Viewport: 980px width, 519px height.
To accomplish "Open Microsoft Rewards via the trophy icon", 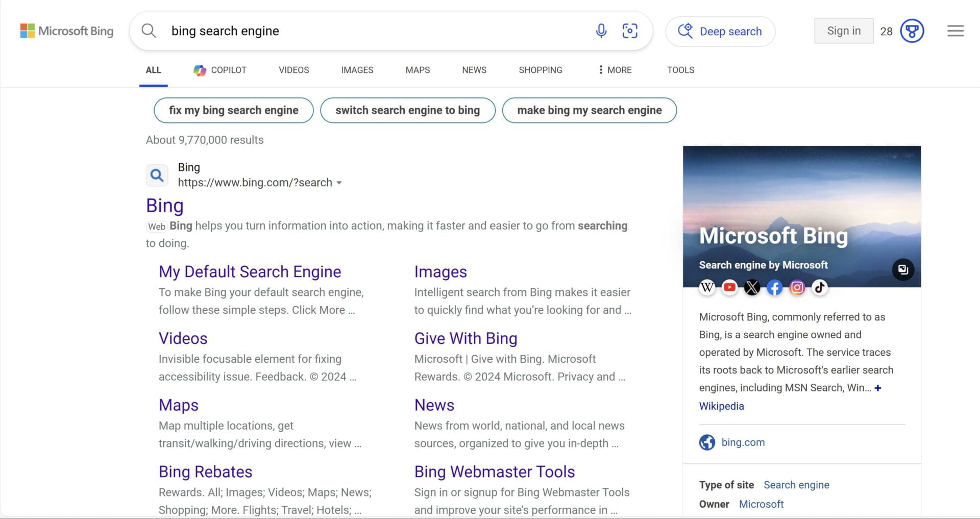I will pos(912,31).
